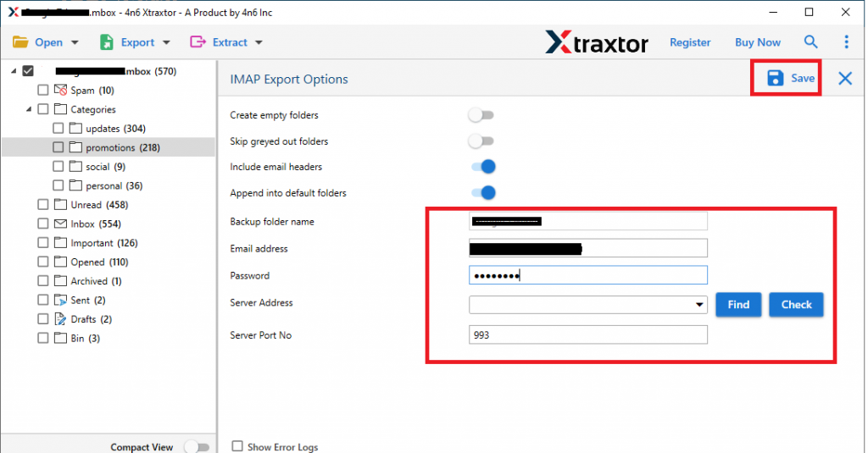The height and width of the screenshot is (453, 868).
Task: Click the Spam folder icon
Action: coord(60,90)
